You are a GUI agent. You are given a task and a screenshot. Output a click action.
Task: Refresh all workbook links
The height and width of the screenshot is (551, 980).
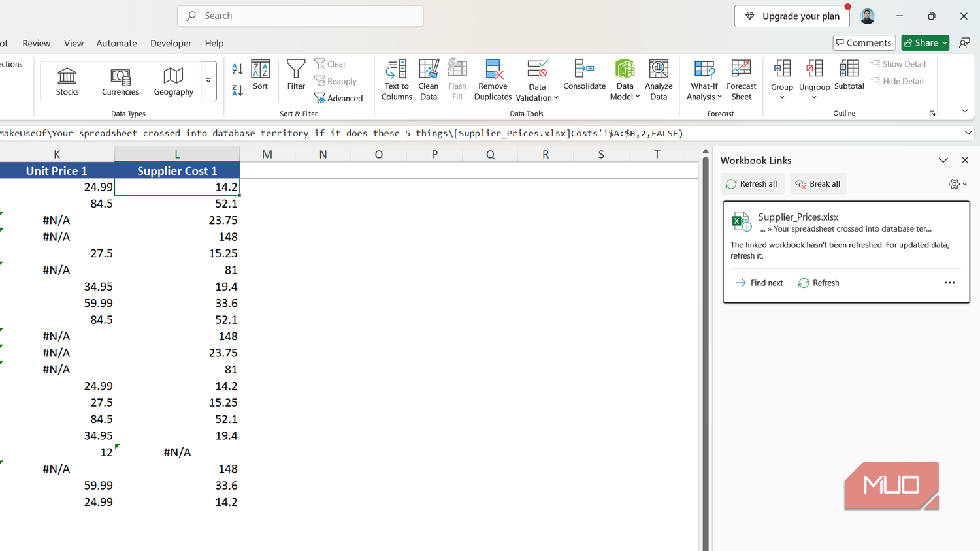pyautogui.click(x=751, y=184)
